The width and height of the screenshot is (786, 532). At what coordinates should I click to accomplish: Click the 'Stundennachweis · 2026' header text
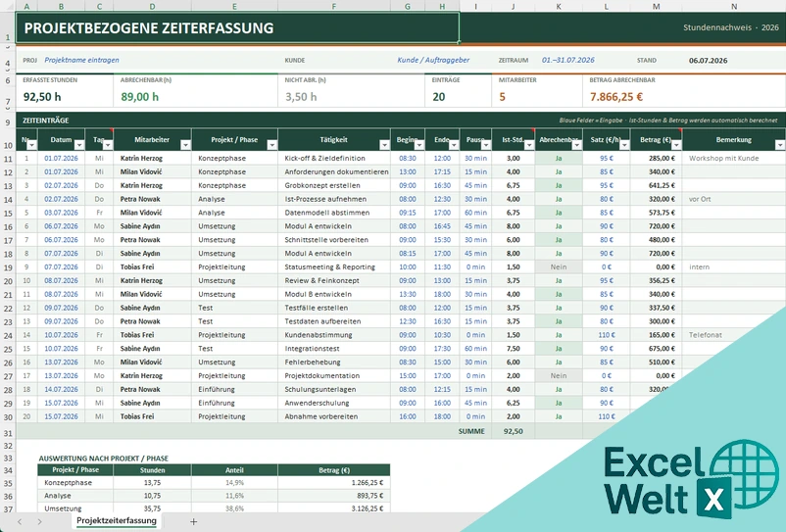point(731,27)
